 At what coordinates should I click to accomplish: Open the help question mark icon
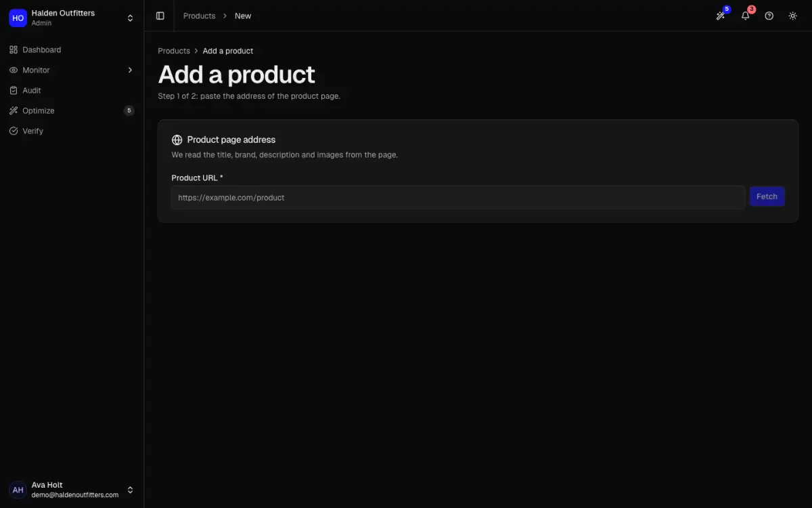pos(769,16)
